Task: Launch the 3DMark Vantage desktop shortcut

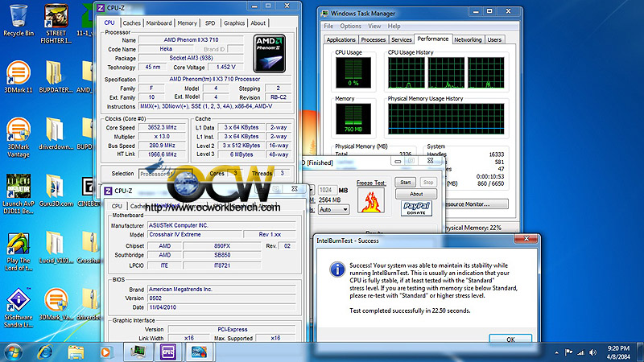Action: coord(19,138)
